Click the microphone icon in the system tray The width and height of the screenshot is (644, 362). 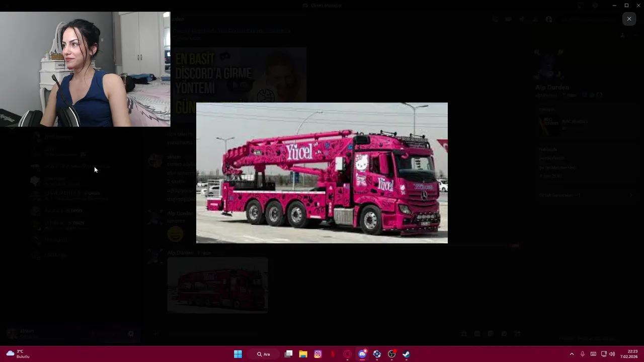583,354
